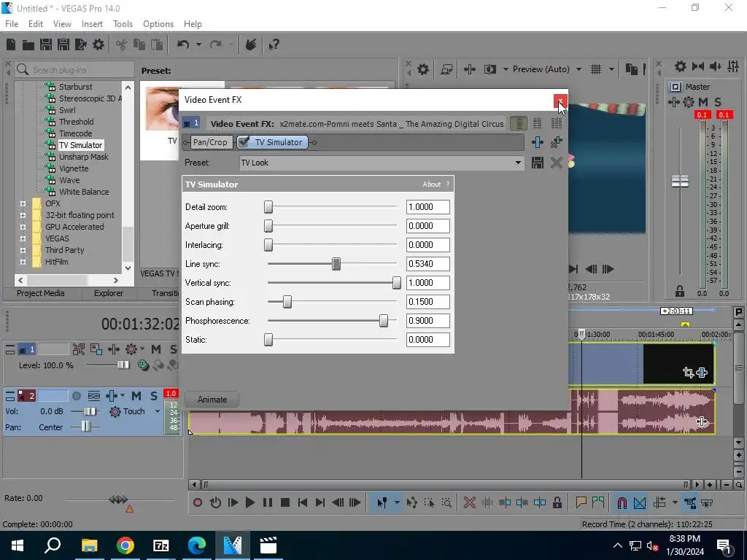Click the Insert Region icon
747x560 pixels.
tap(598, 502)
